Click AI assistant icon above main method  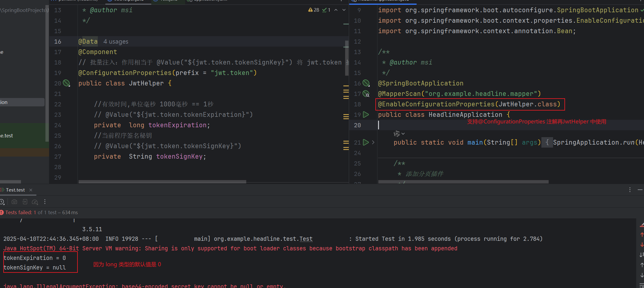397,134
